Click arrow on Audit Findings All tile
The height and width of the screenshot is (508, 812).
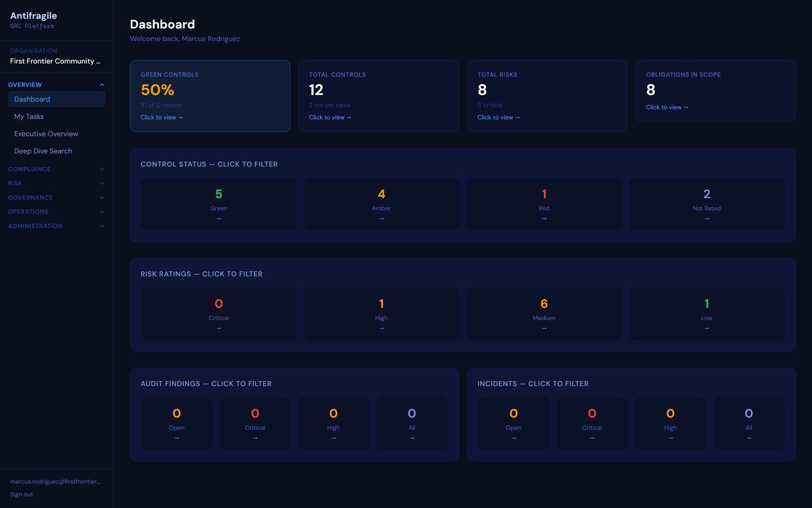pyautogui.click(x=412, y=438)
